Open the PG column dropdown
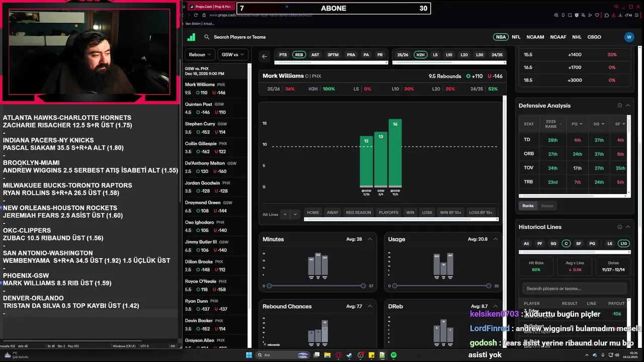 577,124
